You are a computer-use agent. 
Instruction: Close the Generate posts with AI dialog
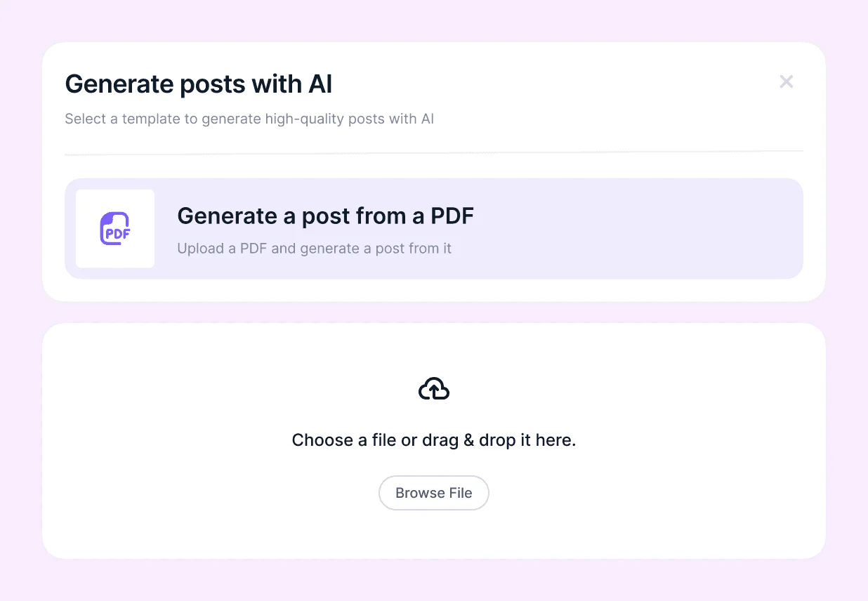[786, 81]
